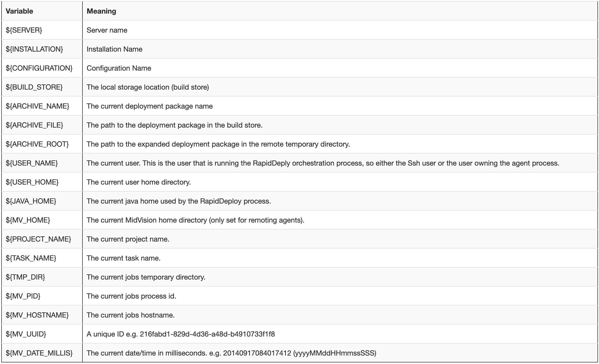The width and height of the screenshot is (599, 364).
Task: Select the ${MV_HOME} variable cell
Action: click(x=42, y=220)
